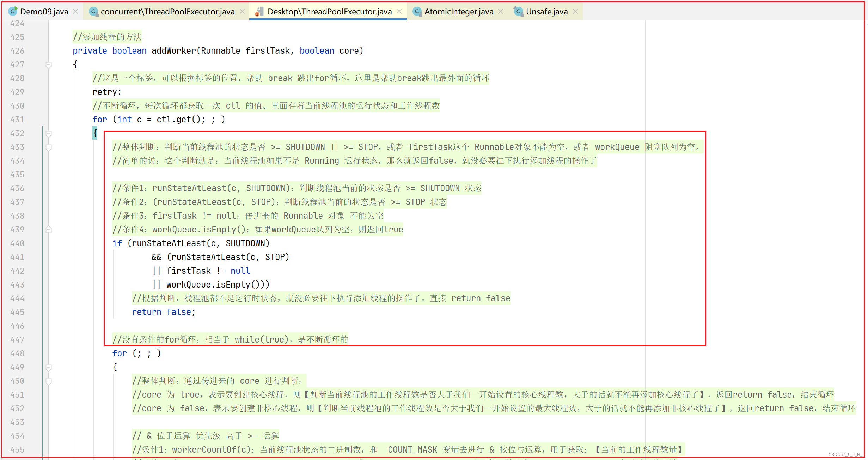Click the opening brace highlighted on line 432
Image resolution: width=868 pixels, height=460 pixels.
click(95, 133)
